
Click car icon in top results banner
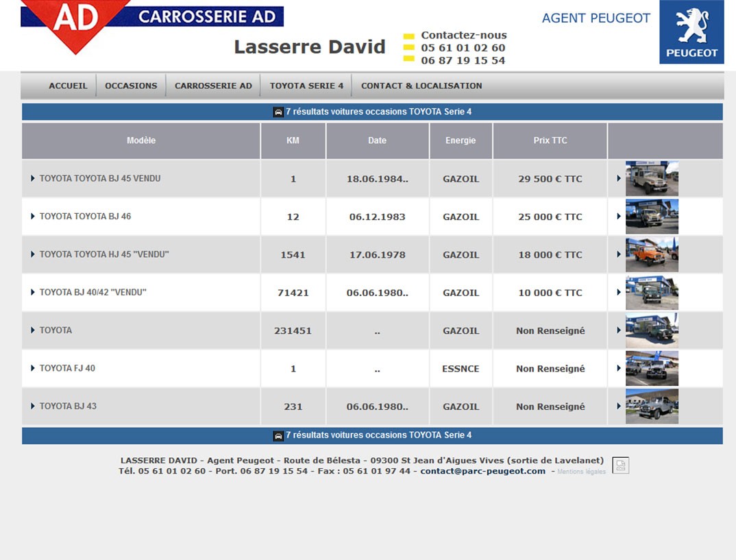tap(278, 112)
